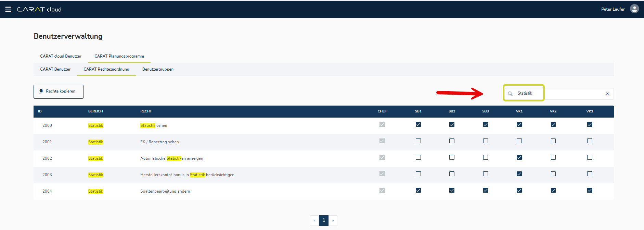644x230 pixels.
Task: Select the row ID 2003 cell
Action: click(x=47, y=175)
